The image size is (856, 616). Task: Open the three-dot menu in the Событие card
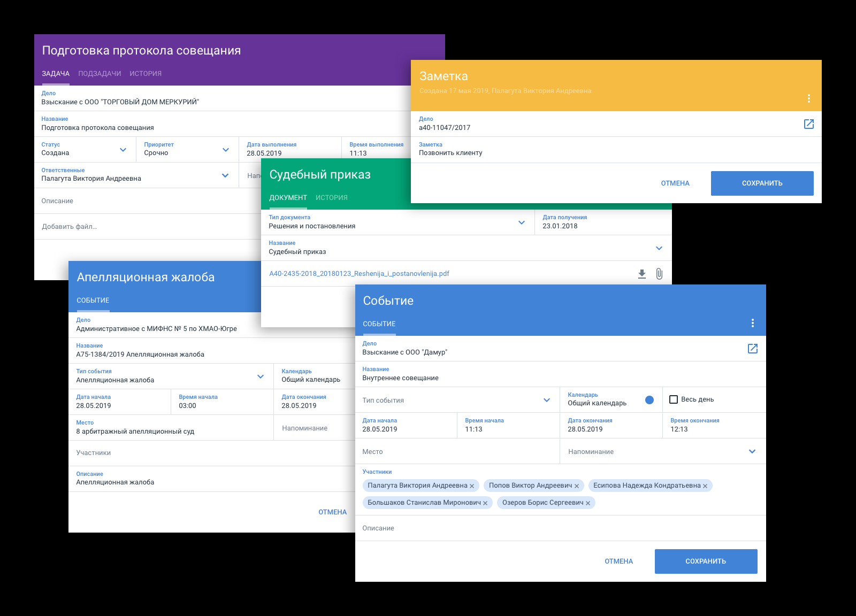click(753, 323)
